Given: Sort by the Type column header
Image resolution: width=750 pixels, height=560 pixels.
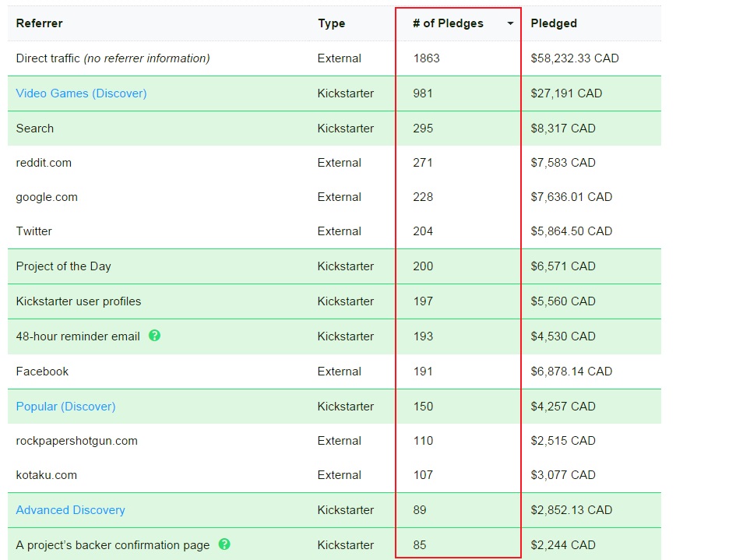Looking at the screenshot, I should coord(332,23).
